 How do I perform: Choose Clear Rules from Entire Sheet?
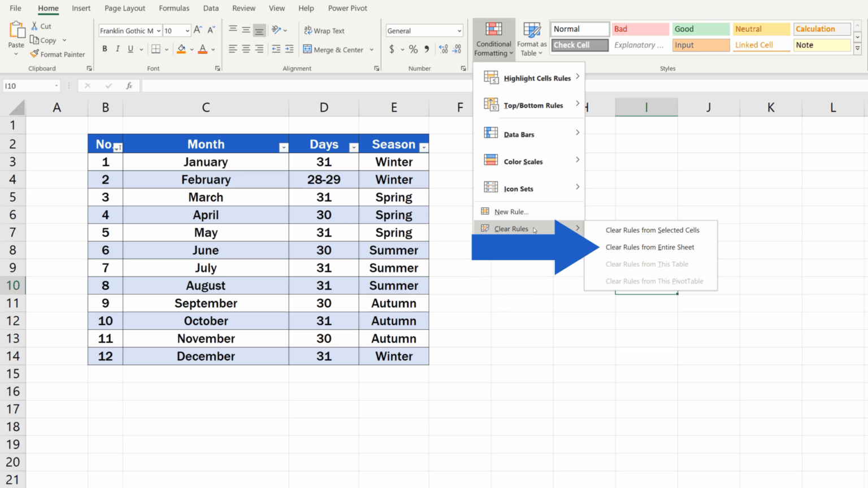click(650, 247)
